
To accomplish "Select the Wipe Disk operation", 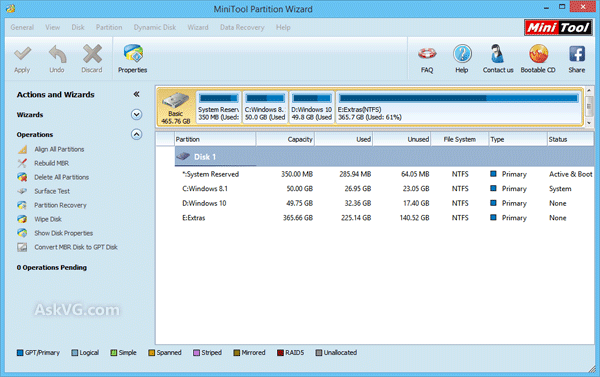I will (48, 219).
